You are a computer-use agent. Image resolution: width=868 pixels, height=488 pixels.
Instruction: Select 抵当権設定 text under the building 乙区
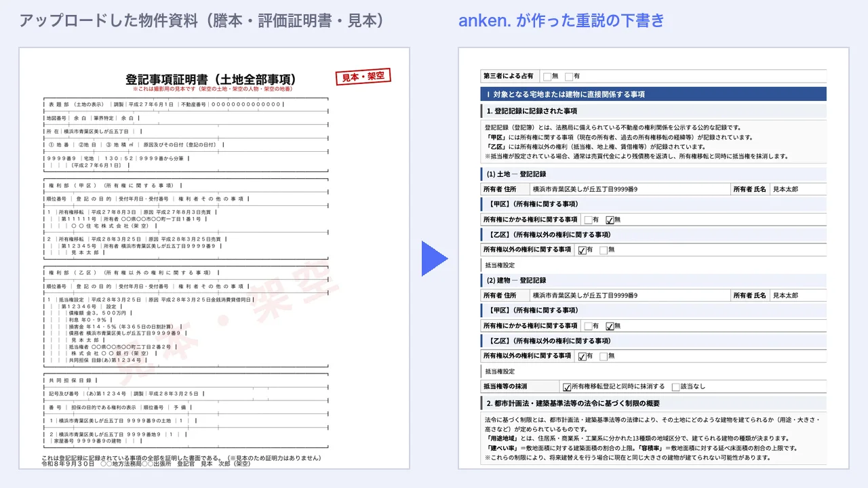click(500, 371)
